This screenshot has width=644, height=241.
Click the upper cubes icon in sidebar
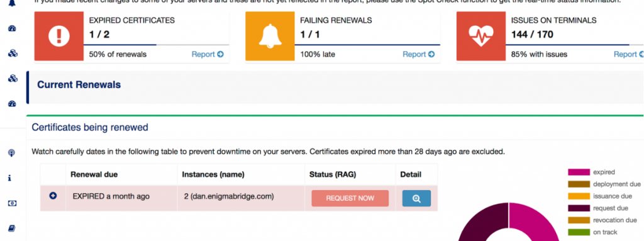coord(12,53)
